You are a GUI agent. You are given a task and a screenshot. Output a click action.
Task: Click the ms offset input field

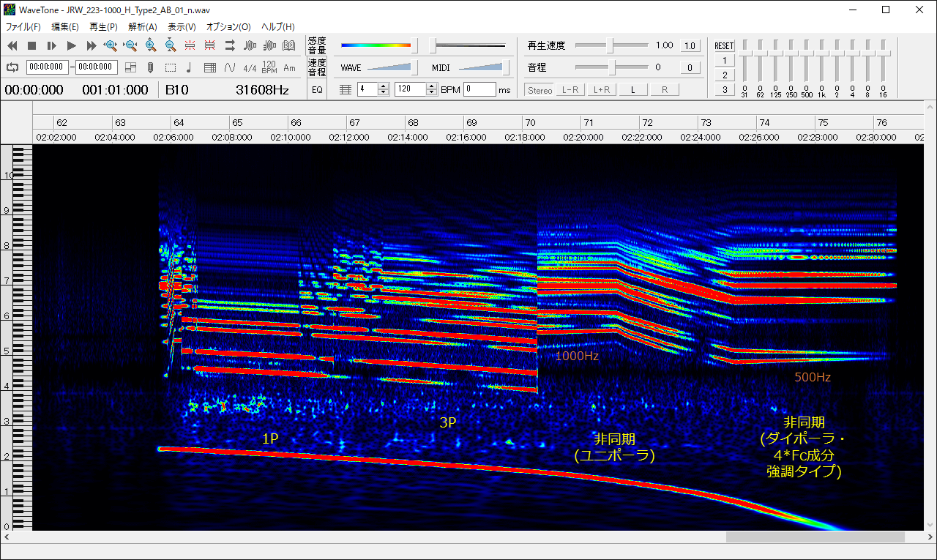point(479,89)
